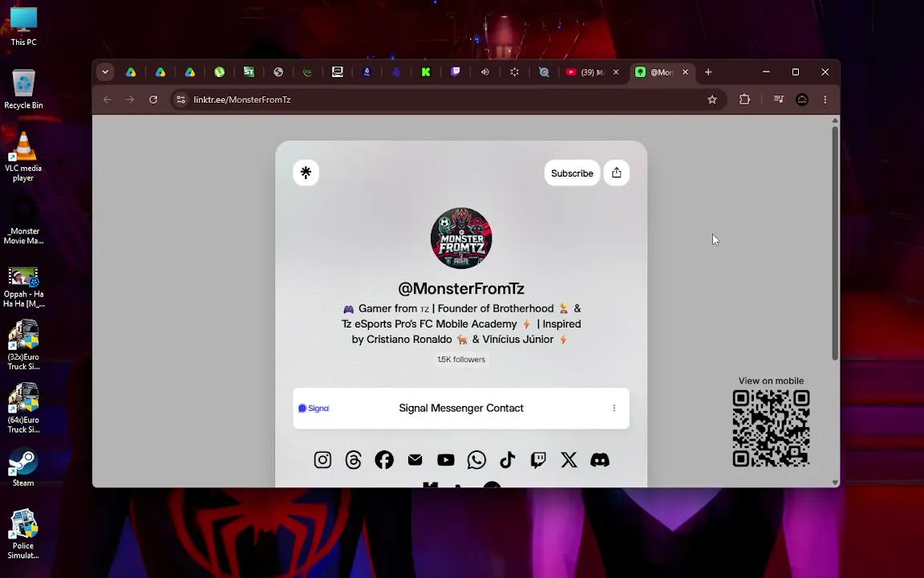The width and height of the screenshot is (924, 578).
Task: Switch to the Twitch tab
Action: click(456, 72)
